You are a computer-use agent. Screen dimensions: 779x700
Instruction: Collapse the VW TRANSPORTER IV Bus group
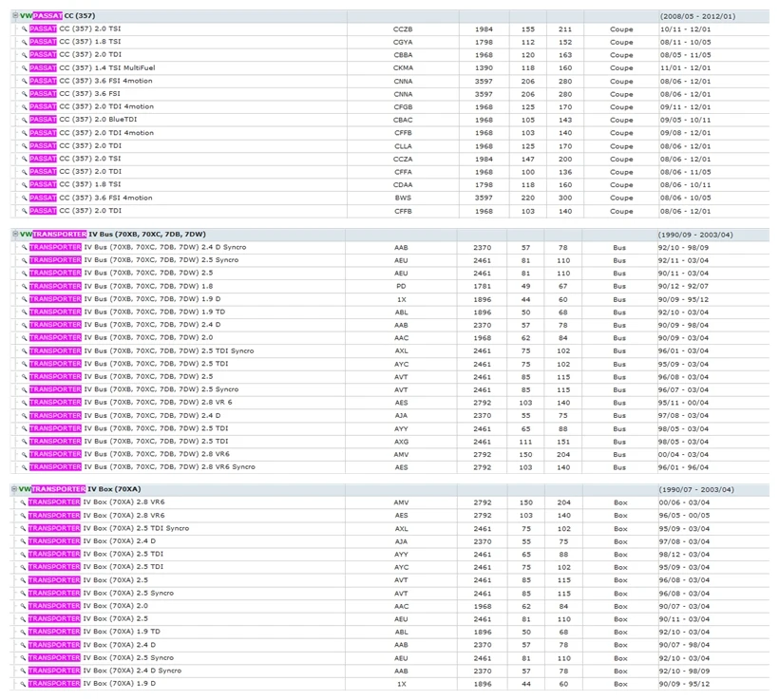click(15, 234)
